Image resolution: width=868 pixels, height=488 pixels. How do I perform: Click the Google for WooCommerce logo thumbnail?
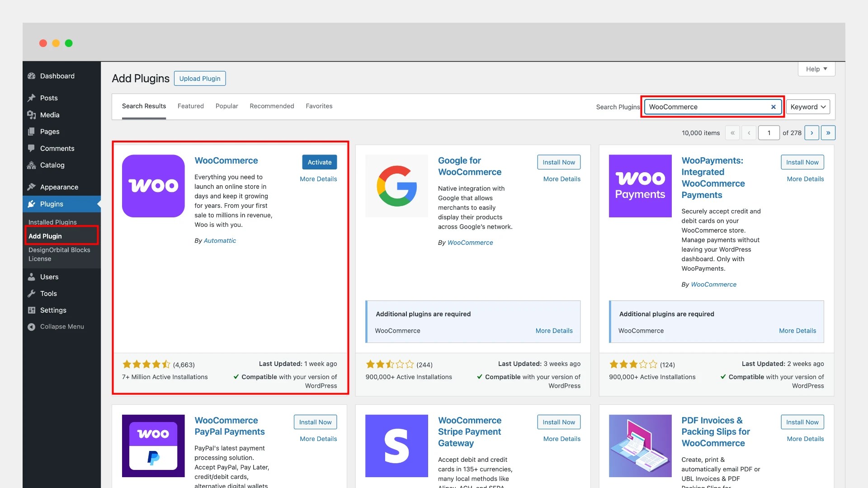pos(396,186)
